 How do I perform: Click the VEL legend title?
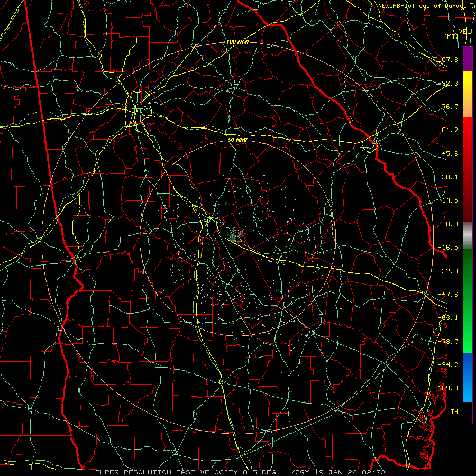(x=465, y=32)
